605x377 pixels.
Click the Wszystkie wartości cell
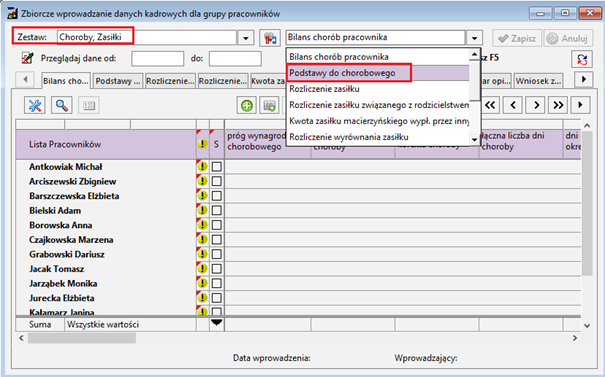point(130,325)
